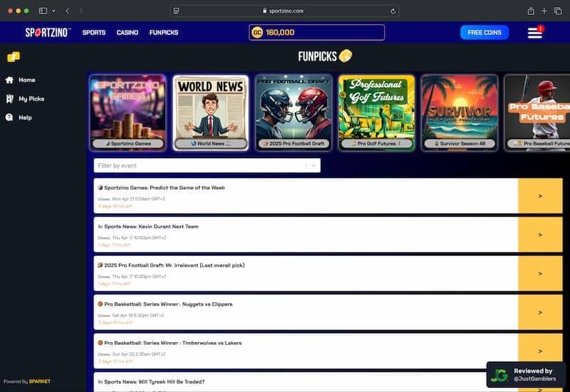Viewport: 570px width, 392px height.
Task: Open Safari sidebar dropdown arrow
Action: pos(54,11)
